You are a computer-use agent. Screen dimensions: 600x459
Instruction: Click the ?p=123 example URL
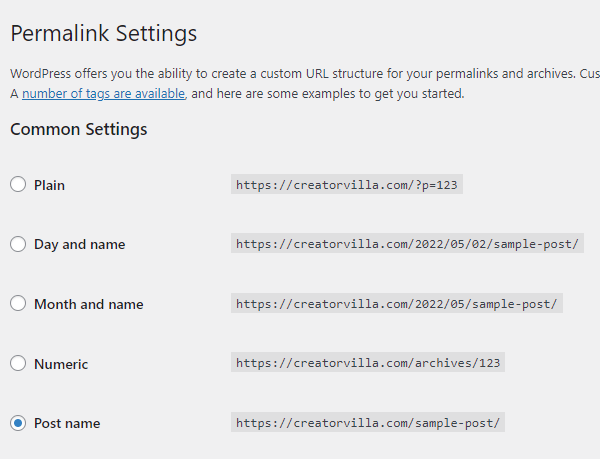(347, 184)
